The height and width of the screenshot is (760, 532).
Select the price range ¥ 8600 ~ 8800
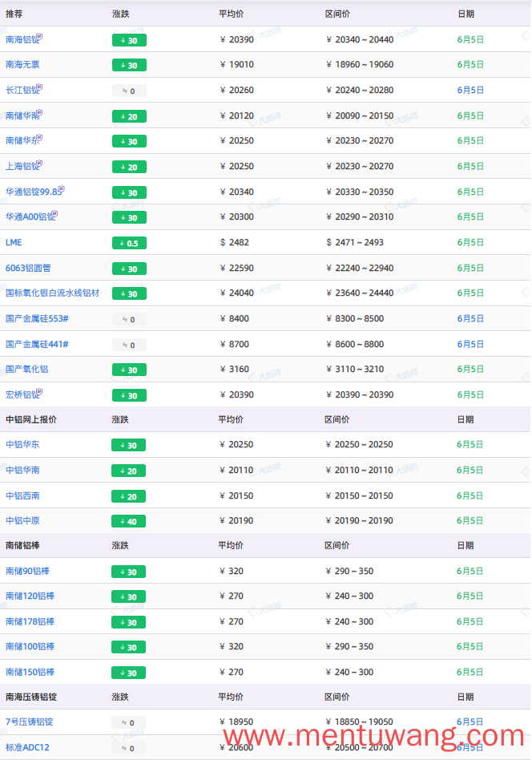pos(355,344)
